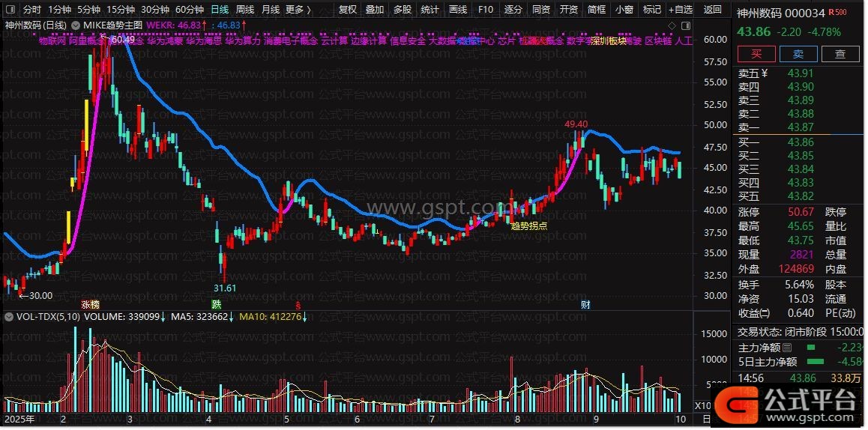Click the 49.40 high price label
The height and width of the screenshot is (430, 868).
pos(576,124)
